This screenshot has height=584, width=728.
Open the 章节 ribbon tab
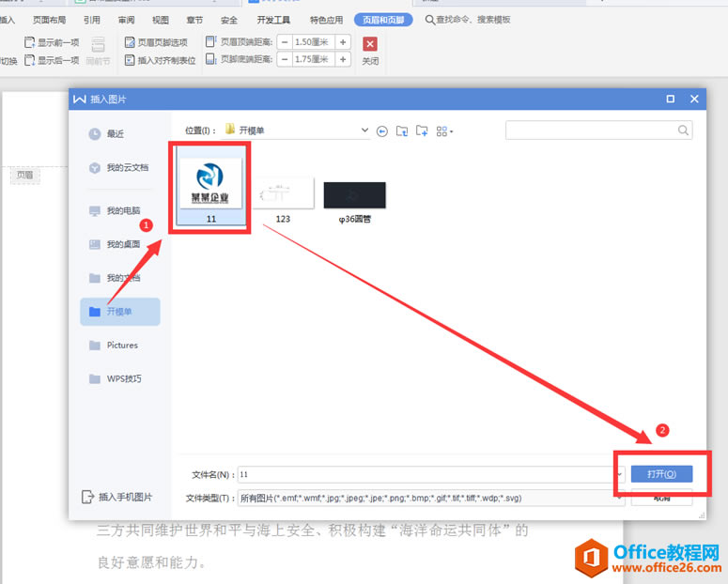point(195,20)
